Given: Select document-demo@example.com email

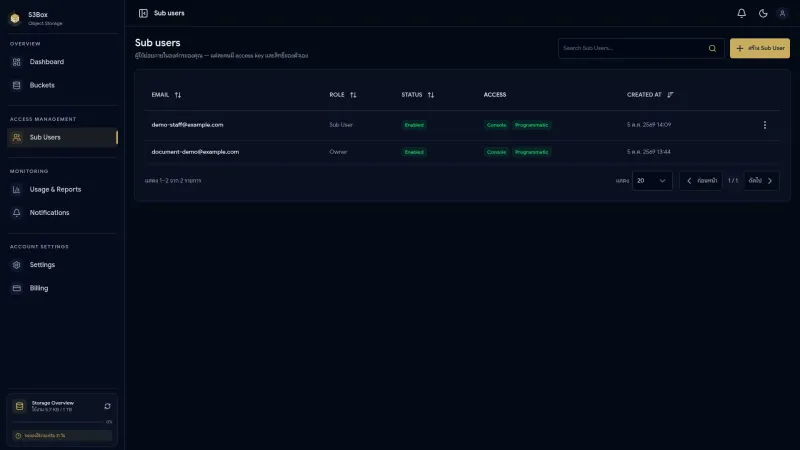Looking at the screenshot, I should [195, 152].
